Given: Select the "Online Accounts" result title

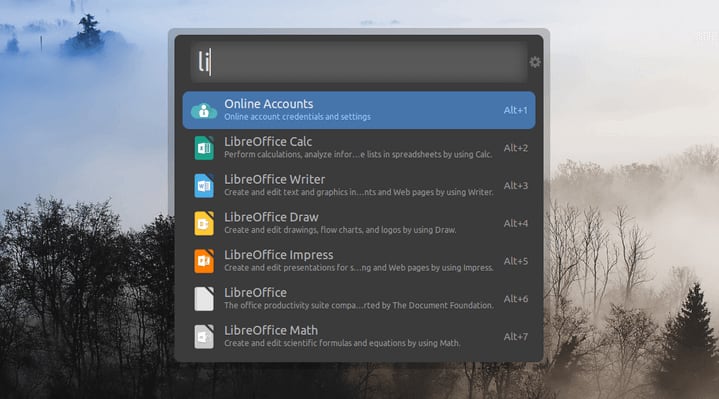Looking at the screenshot, I should click(x=269, y=104).
